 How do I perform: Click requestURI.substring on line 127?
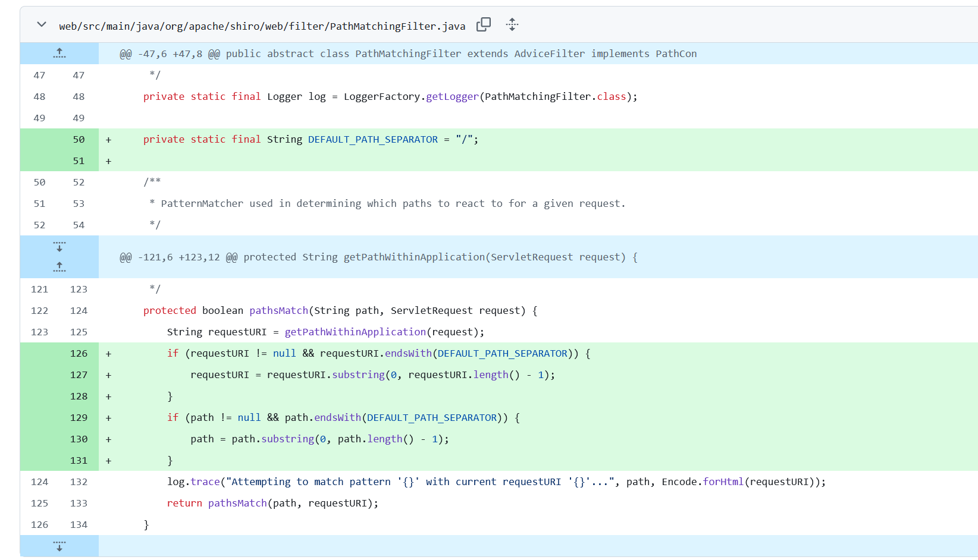pos(326,375)
